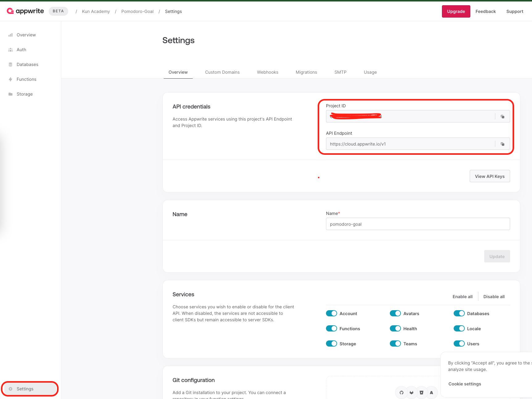
Task: Go to Kun Academy breadcrumb
Action: point(96,11)
